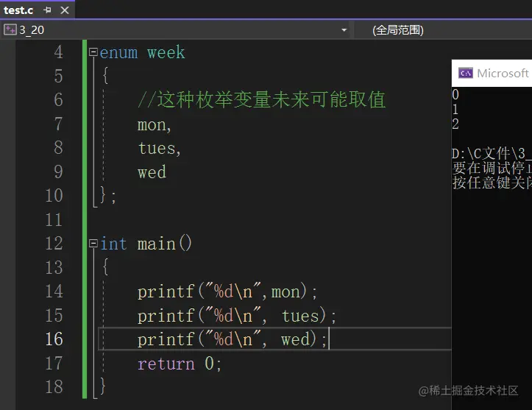Click line number 16 in the margin
532x410 pixels.
pos(54,339)
